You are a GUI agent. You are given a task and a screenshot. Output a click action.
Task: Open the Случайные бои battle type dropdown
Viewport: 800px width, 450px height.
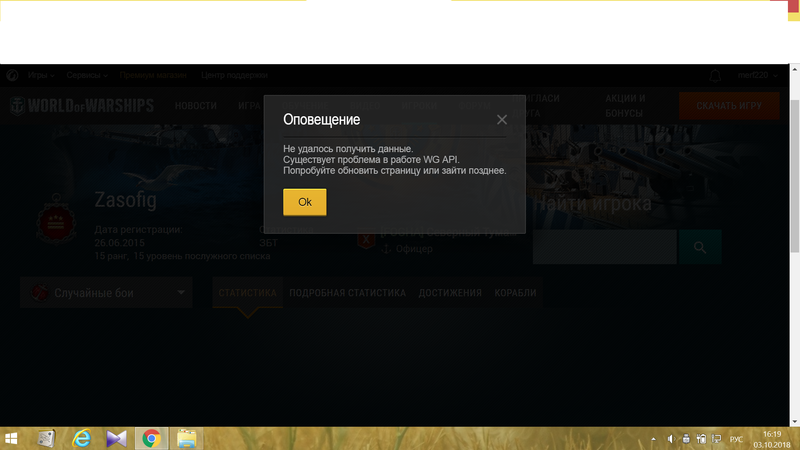pyautogui.click(x=106, y=292)
